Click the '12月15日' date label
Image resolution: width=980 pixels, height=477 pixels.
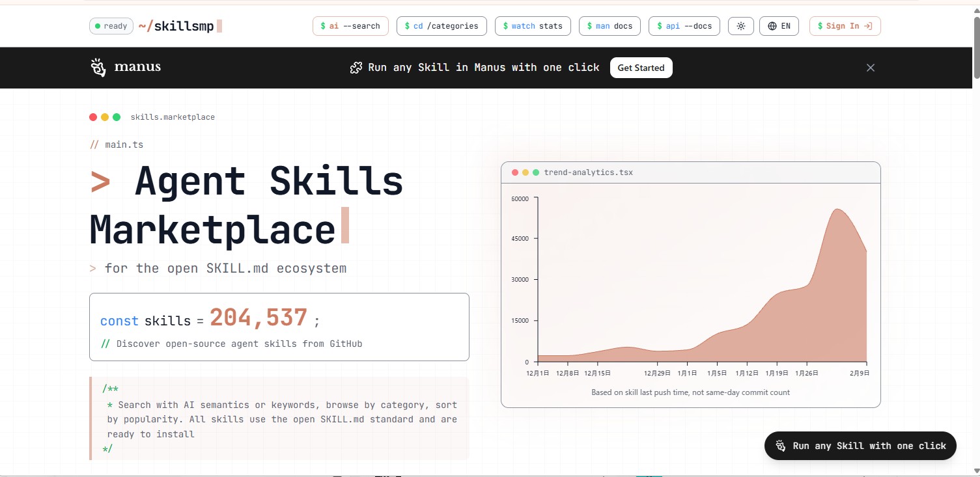598,374
